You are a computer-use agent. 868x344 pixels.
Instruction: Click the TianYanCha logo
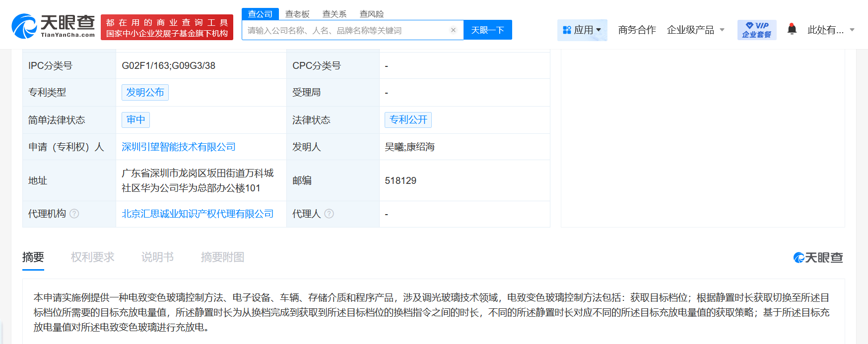(53, 26)
